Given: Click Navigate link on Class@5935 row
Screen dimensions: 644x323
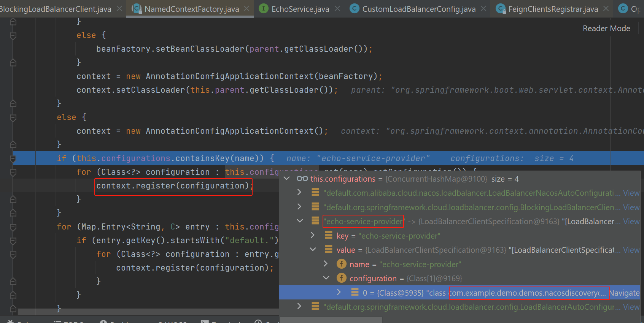Looking at the screenshot, I should tap(625, 293).
